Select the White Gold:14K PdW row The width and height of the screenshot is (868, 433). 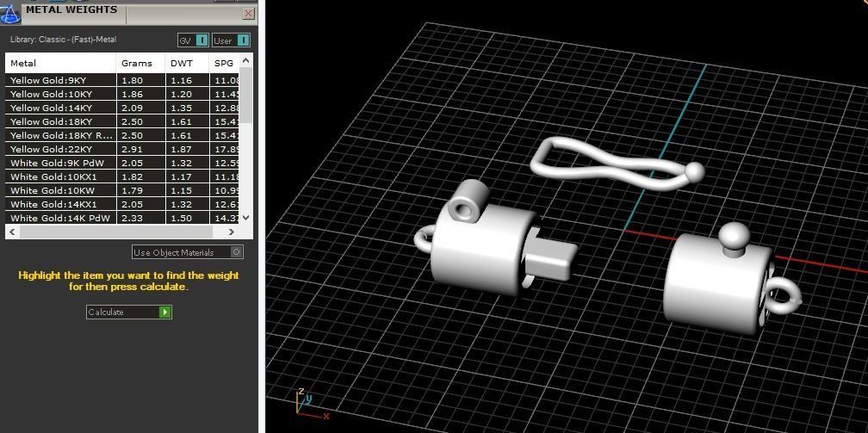123,218
